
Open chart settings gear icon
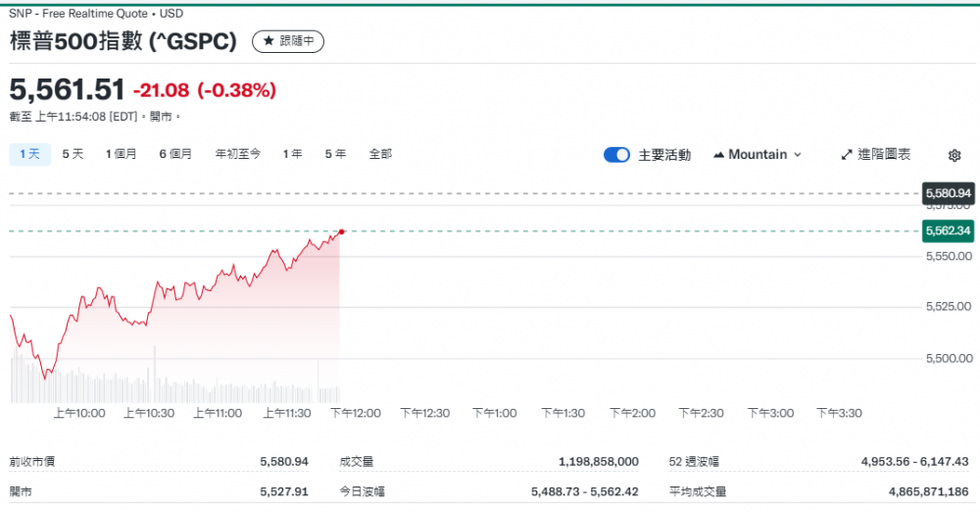point(955,155)
